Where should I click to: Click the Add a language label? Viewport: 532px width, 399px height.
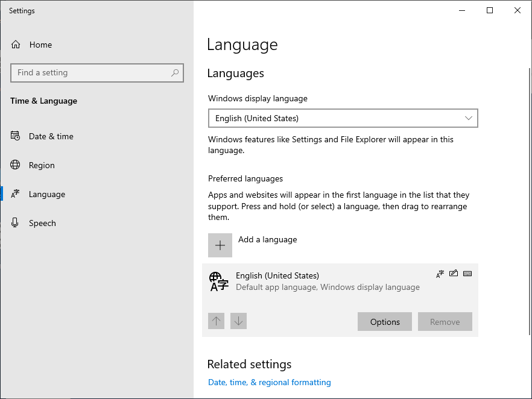pyautogui.click(x=267, y=240)
